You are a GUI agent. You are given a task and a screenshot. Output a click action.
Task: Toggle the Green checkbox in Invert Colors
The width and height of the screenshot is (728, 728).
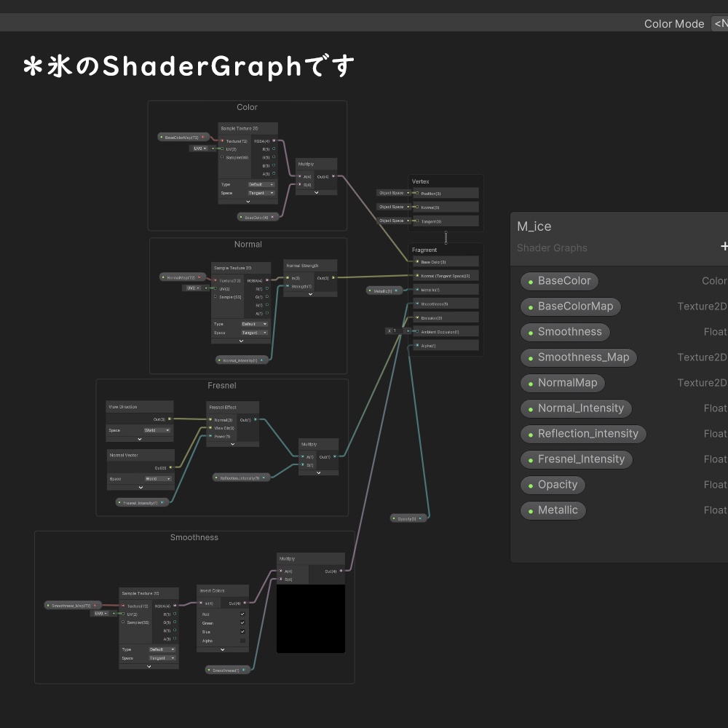point(242,622)
